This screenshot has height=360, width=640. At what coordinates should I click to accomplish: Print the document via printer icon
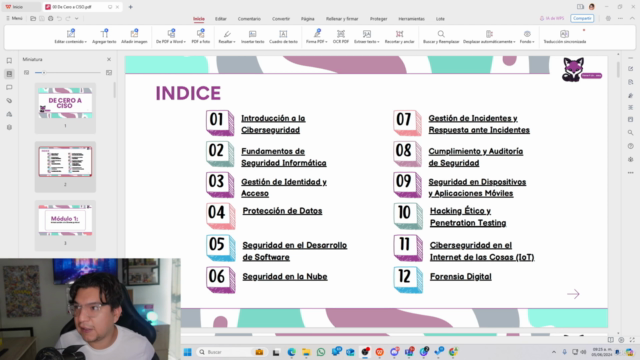point(51,18)
